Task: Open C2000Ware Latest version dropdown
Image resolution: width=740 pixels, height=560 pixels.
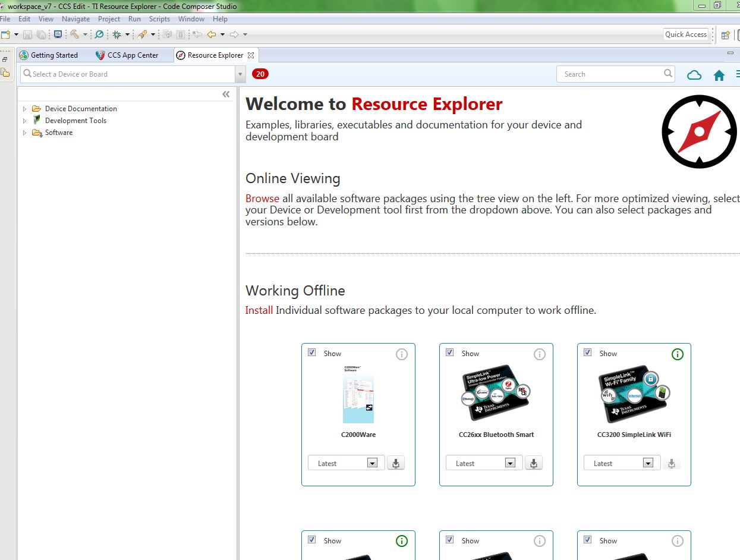Action: [x=372, y=463]
